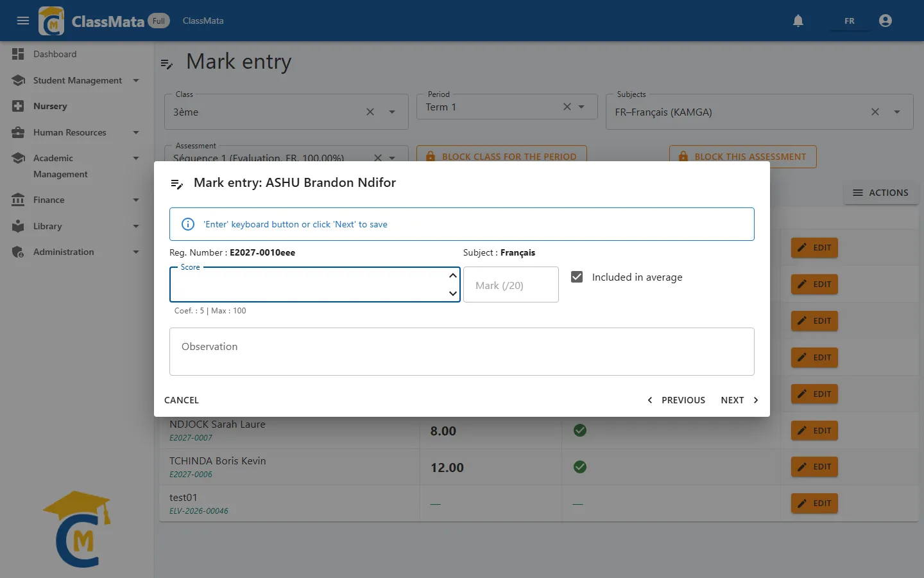This screenshot has height=578, width=924.
Task: Click the NEXT button in dialog
Action: pyautogui.click(x=740, y=400)
